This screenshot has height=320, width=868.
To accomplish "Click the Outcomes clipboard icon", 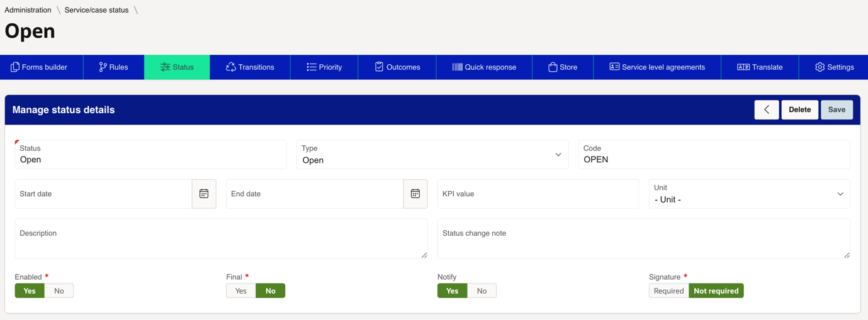I will pos(379,67).
